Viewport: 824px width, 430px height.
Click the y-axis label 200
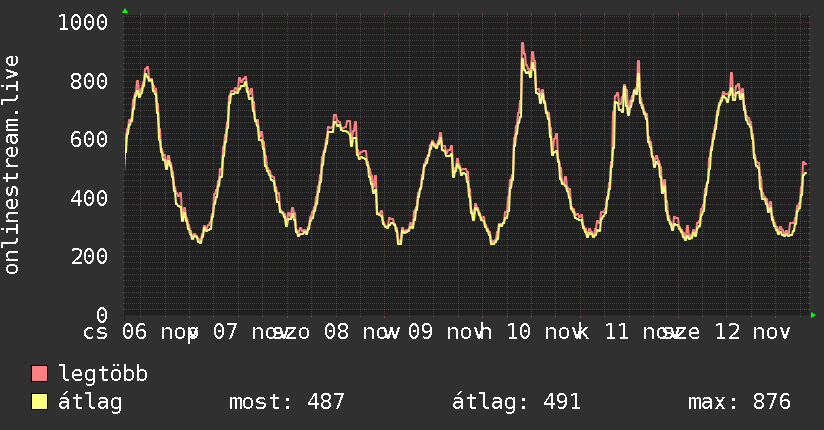click(x=89, y=257)
